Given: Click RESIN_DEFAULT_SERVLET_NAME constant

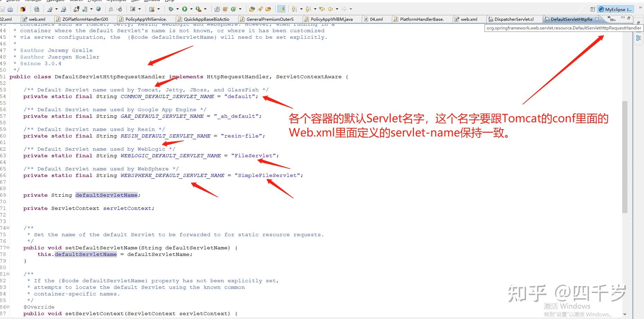Looking at the screenshot, I should click(165, 136).
